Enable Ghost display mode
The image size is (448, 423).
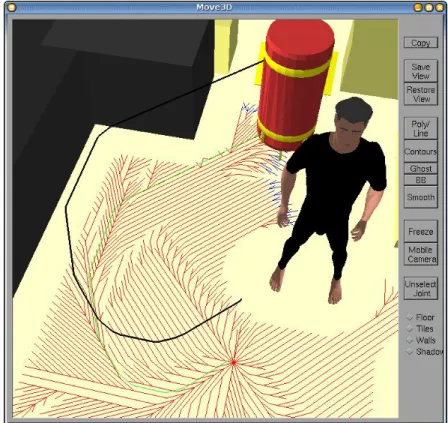pos(421,169)
